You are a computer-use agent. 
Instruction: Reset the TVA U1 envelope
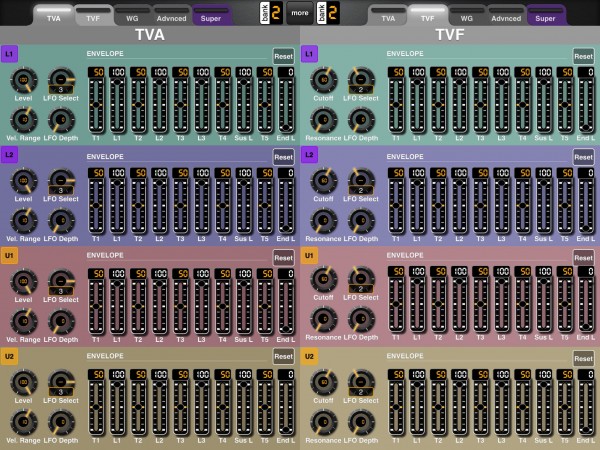[284, 258]
